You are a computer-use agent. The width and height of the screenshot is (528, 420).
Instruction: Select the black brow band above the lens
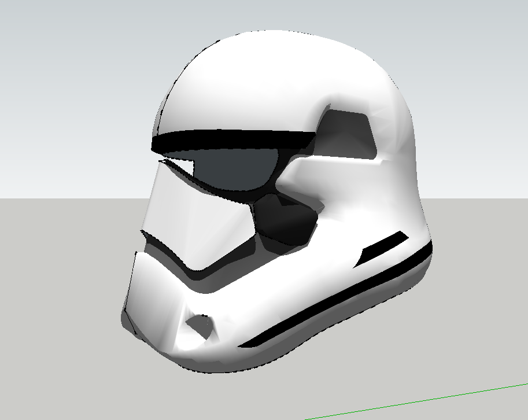tap(232, 140)
